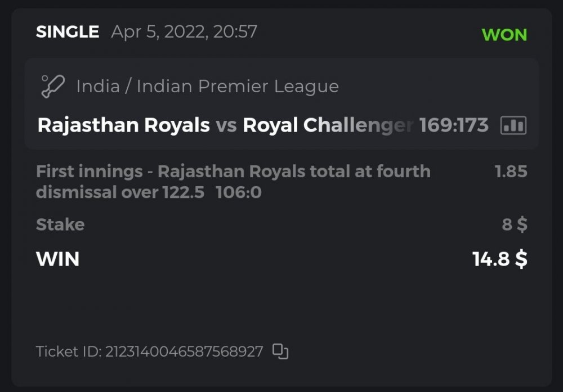Click the 'vs' text between teams

(x=226, y=125)
